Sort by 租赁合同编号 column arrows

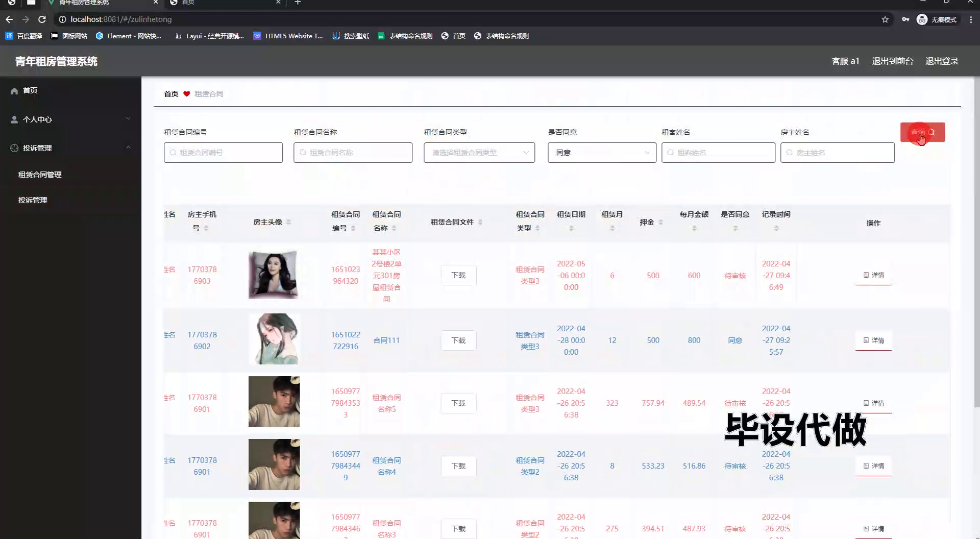(353, 228)
